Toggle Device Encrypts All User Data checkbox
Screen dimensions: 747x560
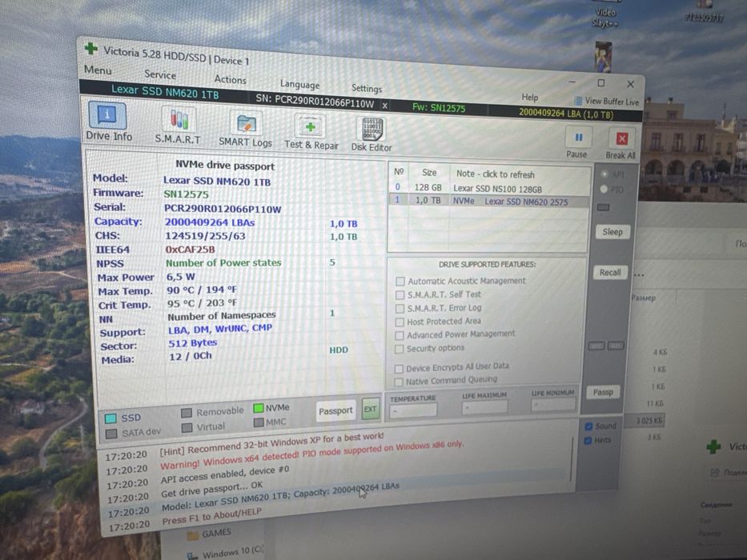[399, 369]
